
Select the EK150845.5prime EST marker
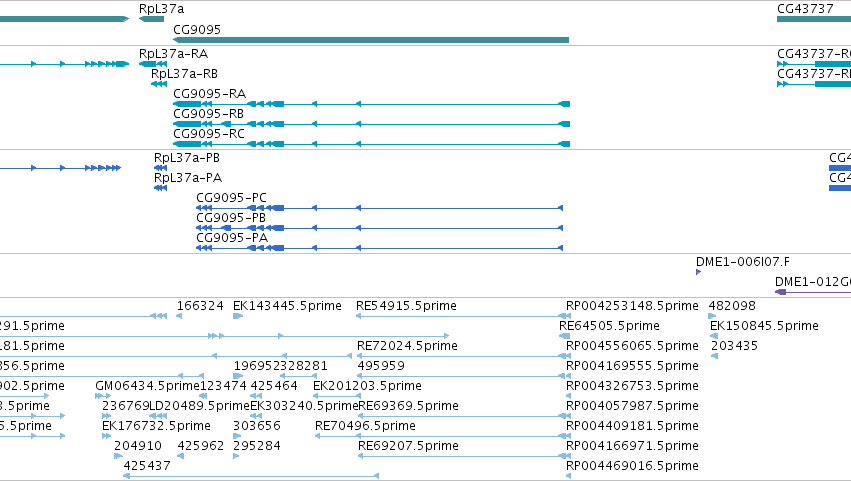click(x=714, y=336)
